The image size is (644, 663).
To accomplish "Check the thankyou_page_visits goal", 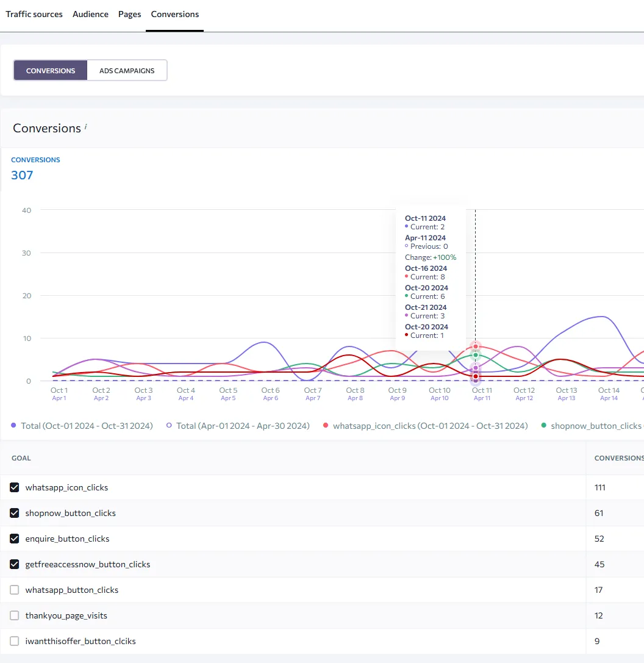I will [15, 615].
